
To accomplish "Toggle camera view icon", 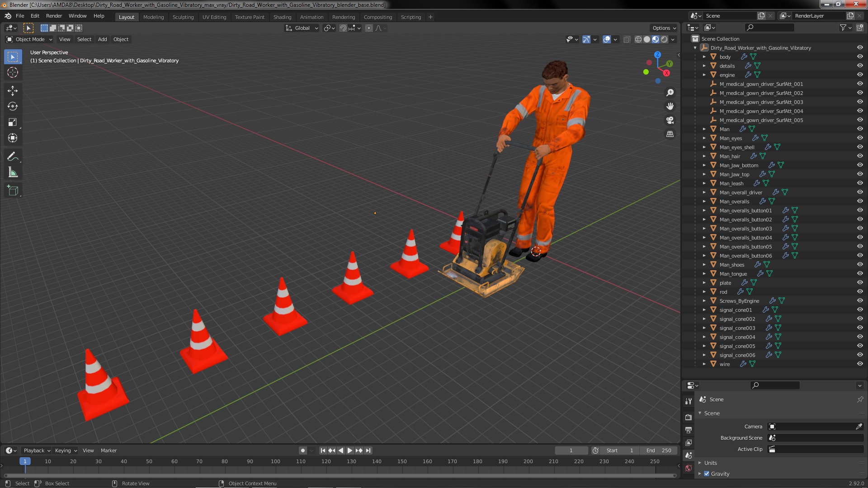I will [x=670, y=120].
